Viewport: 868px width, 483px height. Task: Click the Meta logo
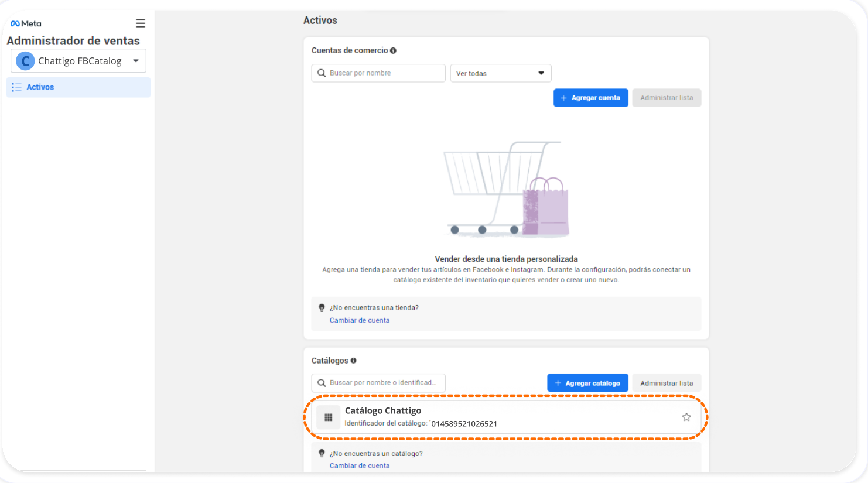coord(26,23)
